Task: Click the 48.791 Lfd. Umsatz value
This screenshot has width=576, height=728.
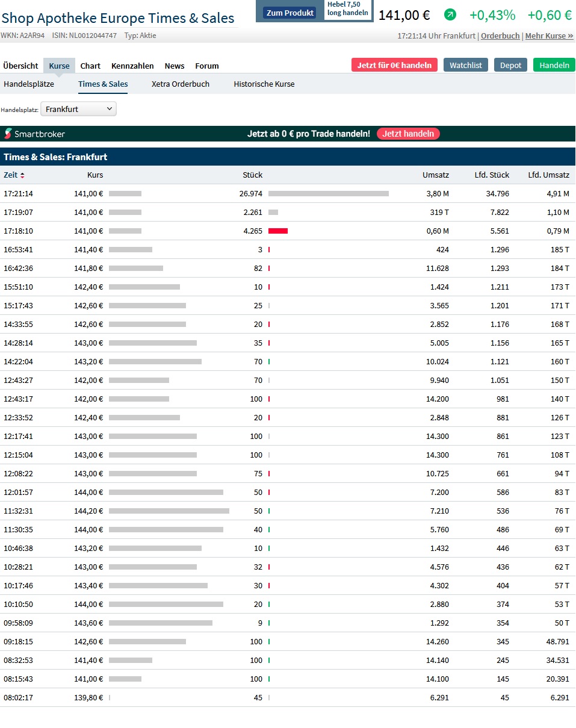Action: point(557,642)
